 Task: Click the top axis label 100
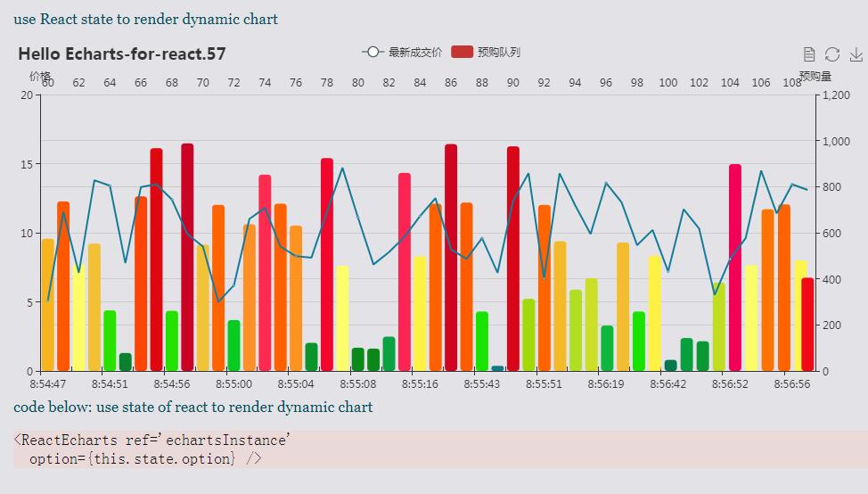click(667, 83)
